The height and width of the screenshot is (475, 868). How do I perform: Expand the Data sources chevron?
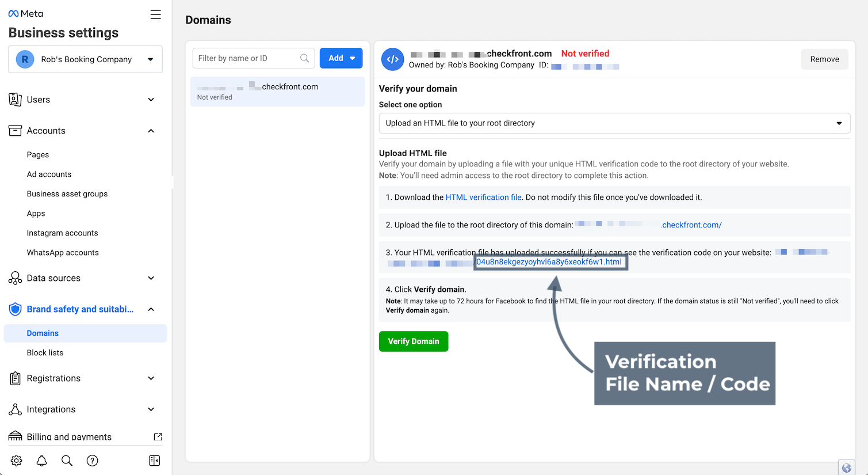tap(151, 278)
